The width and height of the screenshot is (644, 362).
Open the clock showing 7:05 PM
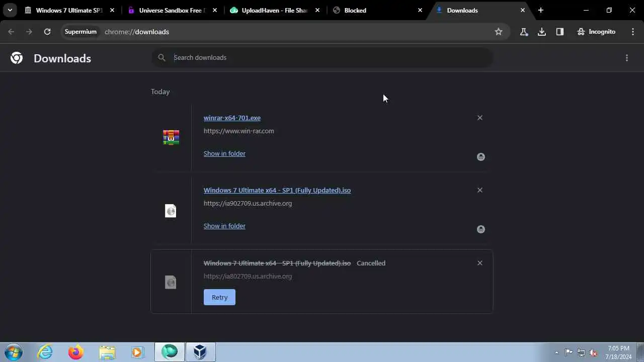[x=618, y=352]
